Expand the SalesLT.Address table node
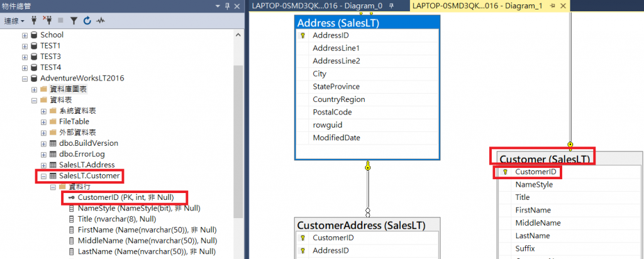This screenshot has height=259, width=644. (x=43, y=165)
